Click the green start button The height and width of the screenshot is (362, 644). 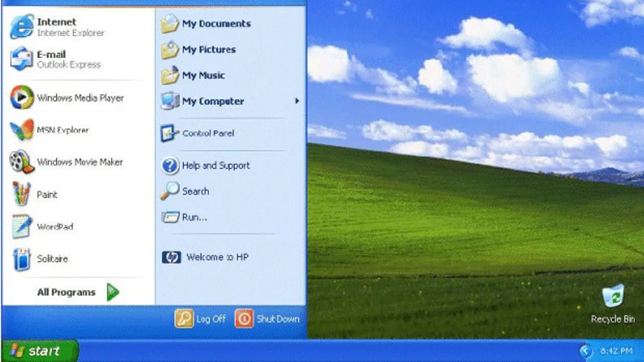(39, 351)
